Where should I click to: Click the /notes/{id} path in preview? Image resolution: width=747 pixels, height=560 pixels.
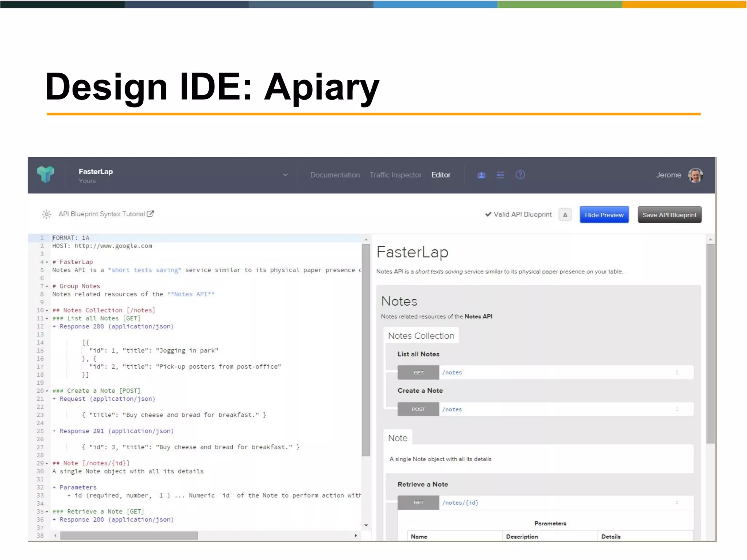coord(460,502)
